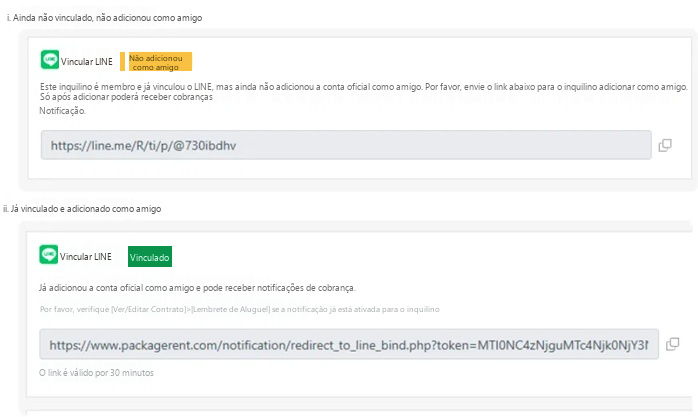
Task: Click 'Vincular LINE' label in second card
Action: [x=86, y=257]
